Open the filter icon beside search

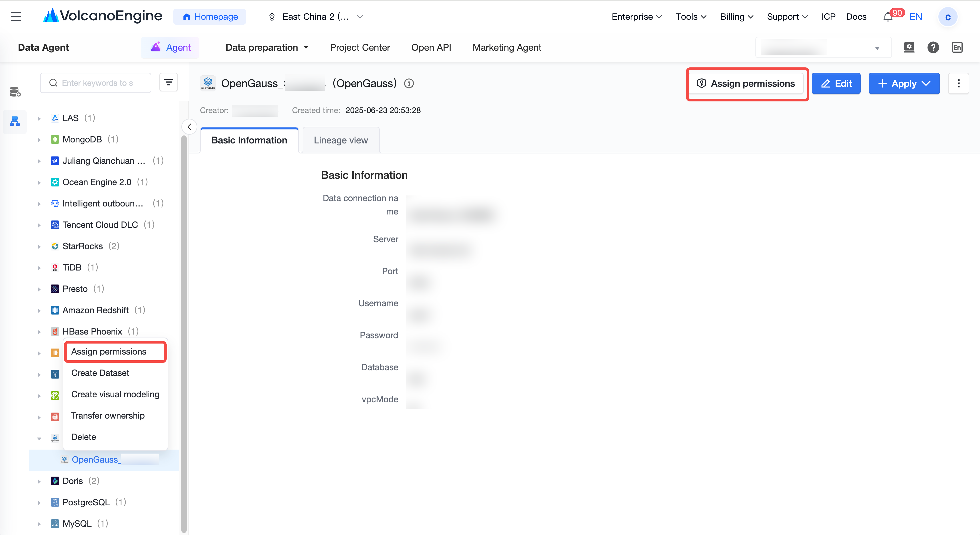pyautogui.click(x=169, y=82)
